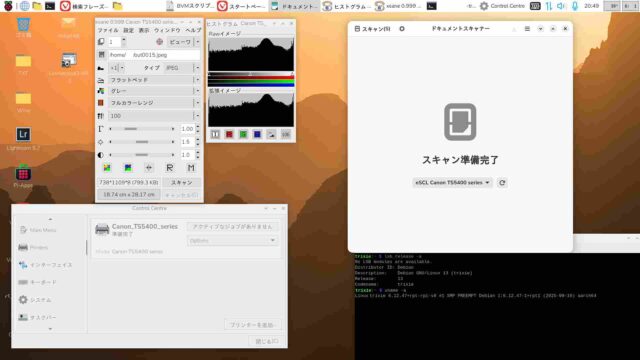Click the volume icon in system tray
The image size is (640, 360).
tap(561, 6)
